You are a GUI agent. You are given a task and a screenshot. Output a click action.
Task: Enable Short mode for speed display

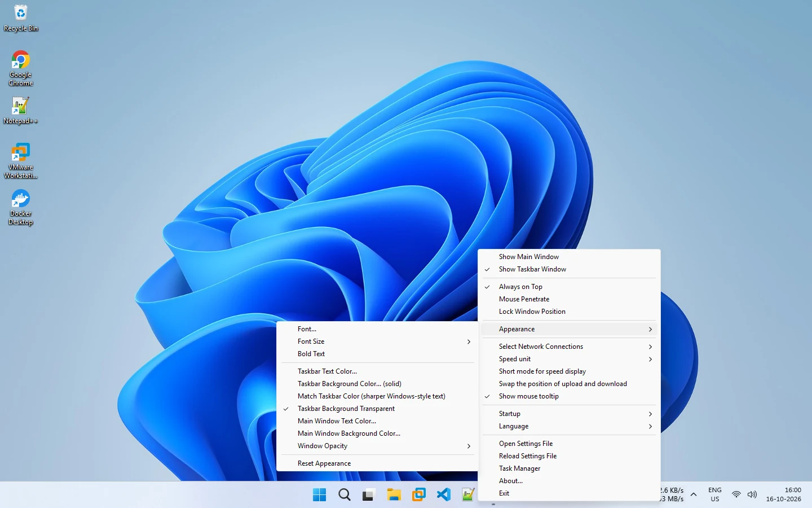(569, 371)
